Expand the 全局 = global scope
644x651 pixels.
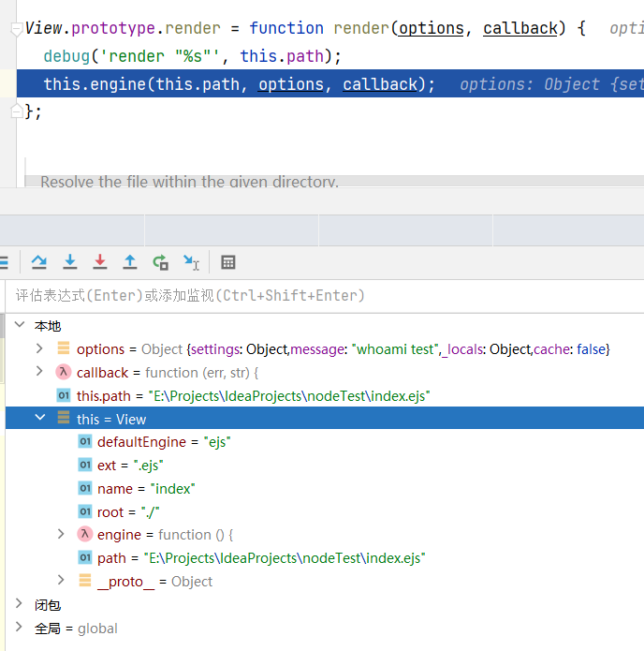19,627
